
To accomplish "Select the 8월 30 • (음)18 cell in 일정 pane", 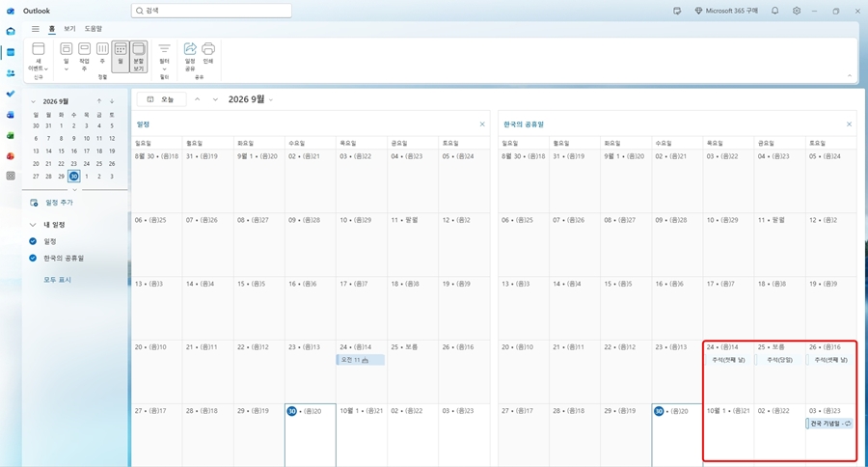I will coord(156,180).
